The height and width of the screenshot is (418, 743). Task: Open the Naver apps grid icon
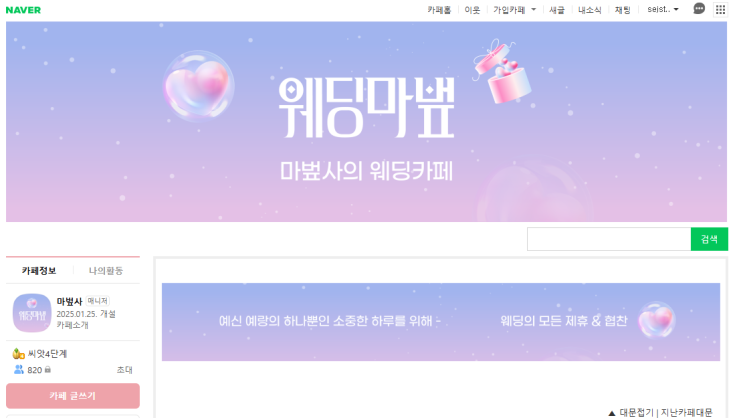[x=720, y=9]
